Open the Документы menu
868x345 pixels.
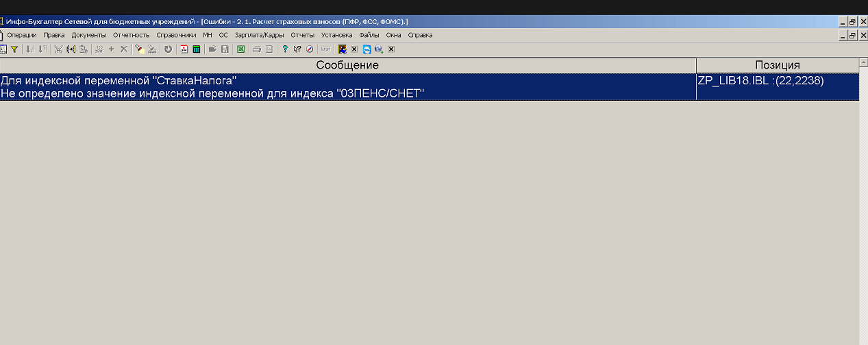point(89,35)
